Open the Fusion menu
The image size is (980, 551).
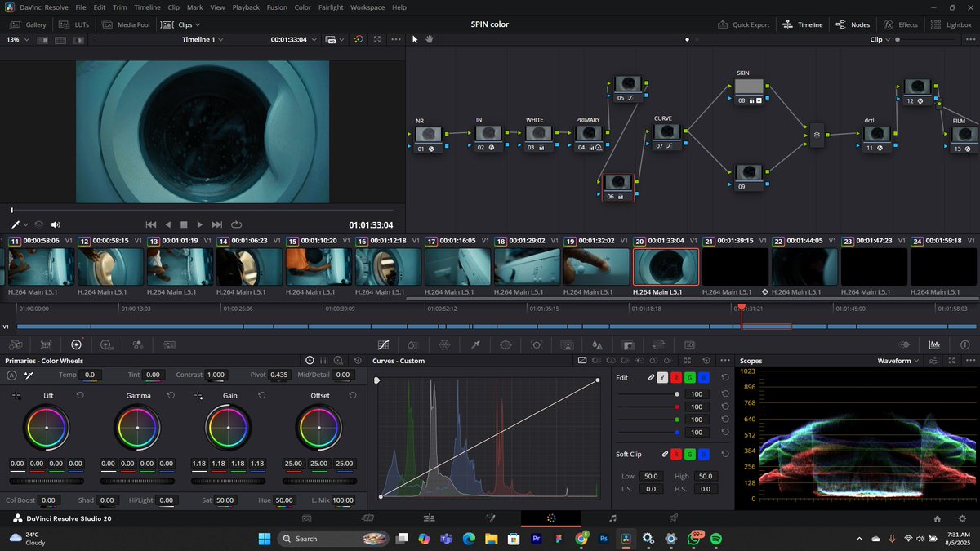[x=277, y=7]
